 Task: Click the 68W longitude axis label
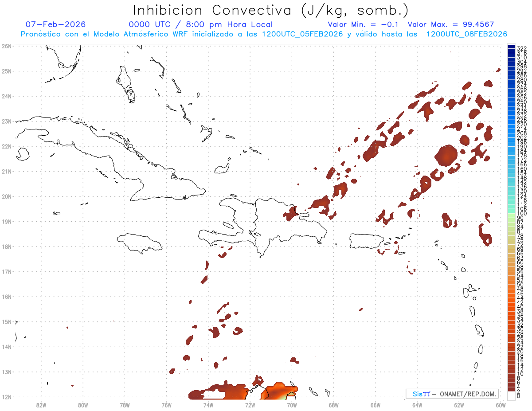click(333, 405)
